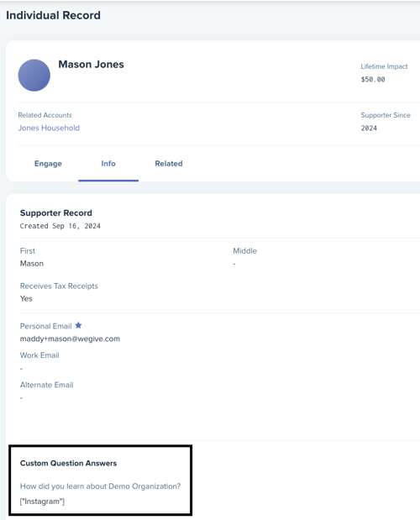
Task: Click the Receives Tax Receipts Yes value
Action: click(26, 299)
